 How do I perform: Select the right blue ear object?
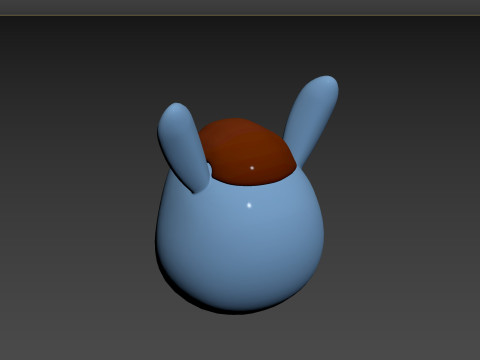point(311,121)
